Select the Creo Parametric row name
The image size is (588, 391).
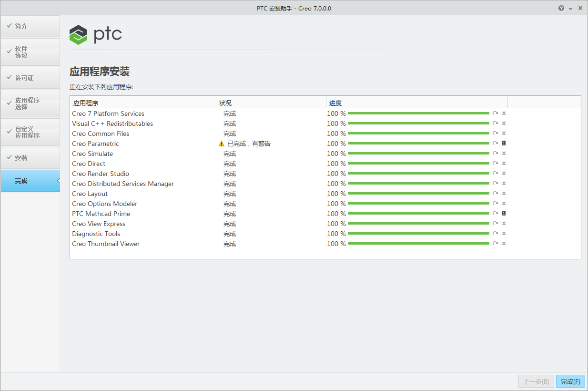[x=96, y=144]
